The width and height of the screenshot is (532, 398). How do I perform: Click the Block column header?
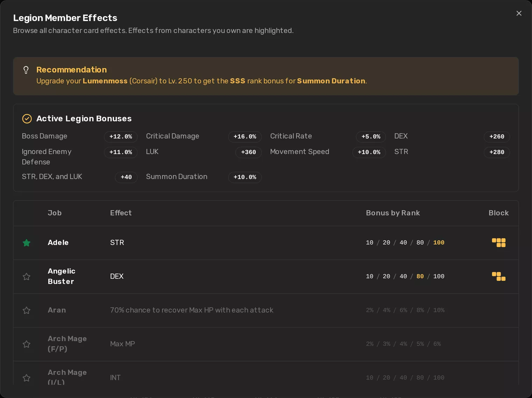coord(499,213)
